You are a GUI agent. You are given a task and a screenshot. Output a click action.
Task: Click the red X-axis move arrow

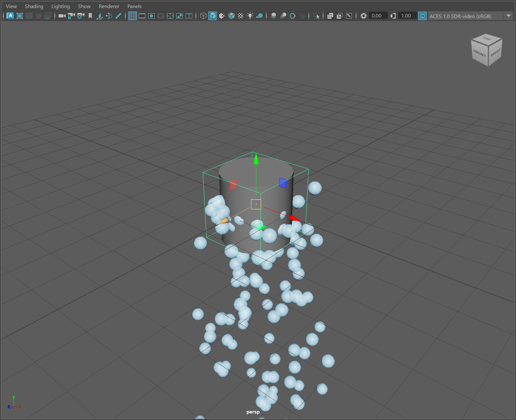click(294, 218)
